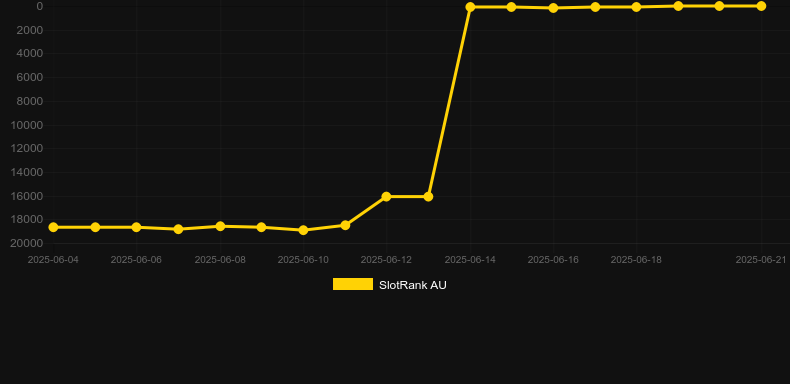This screenshot has height=384, width=790.
Task: Select the 2025-06-14 data point at top
Action: (x=470, y=7)
